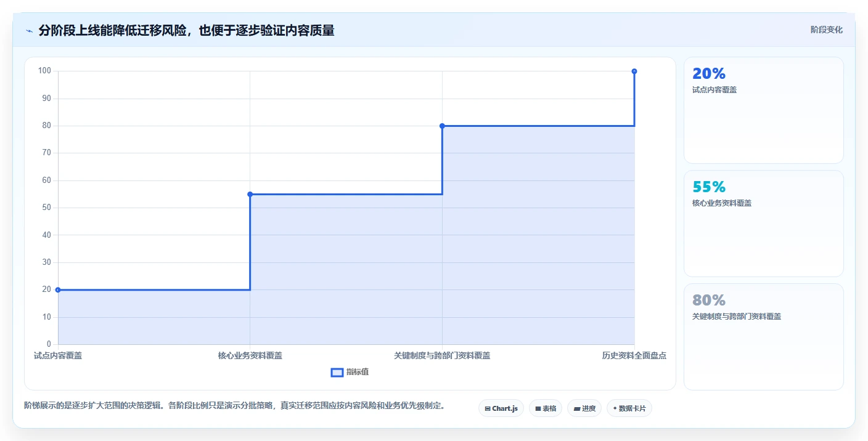The image size is (868, 441).
Task: Open the 80% 关键制度与跨部门资料覆盖 card
Action: coord(763,337)
